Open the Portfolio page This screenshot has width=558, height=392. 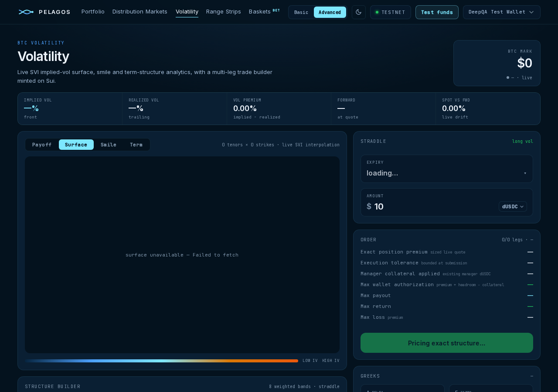pos(93,12)
